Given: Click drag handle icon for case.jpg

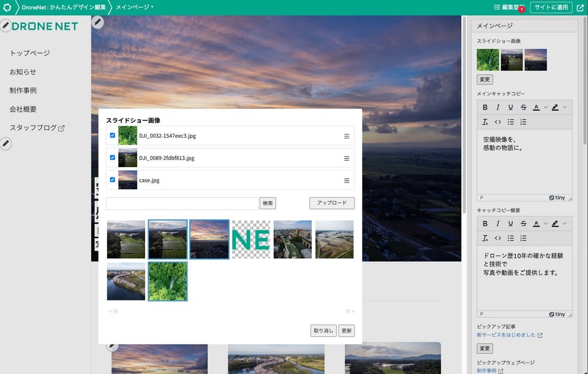Looking at the screenshot, I should [347, 180].
